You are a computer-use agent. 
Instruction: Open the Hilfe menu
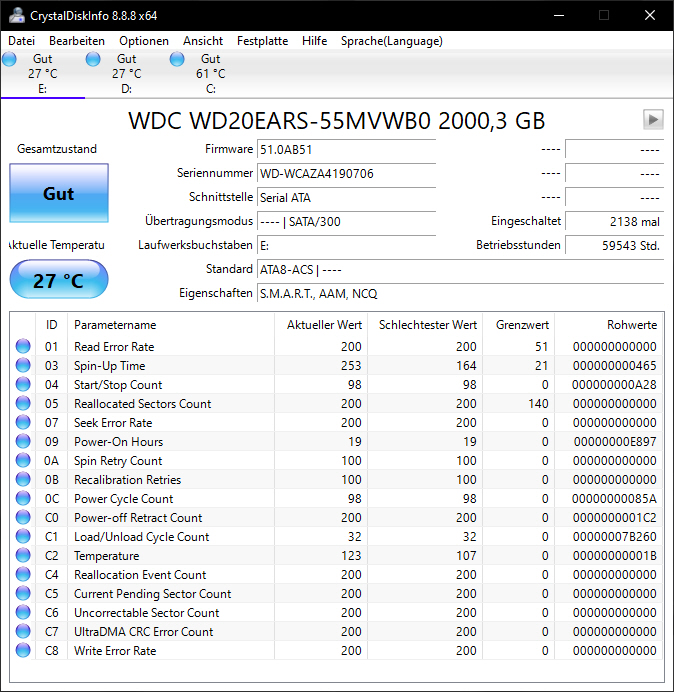(314, 41)
